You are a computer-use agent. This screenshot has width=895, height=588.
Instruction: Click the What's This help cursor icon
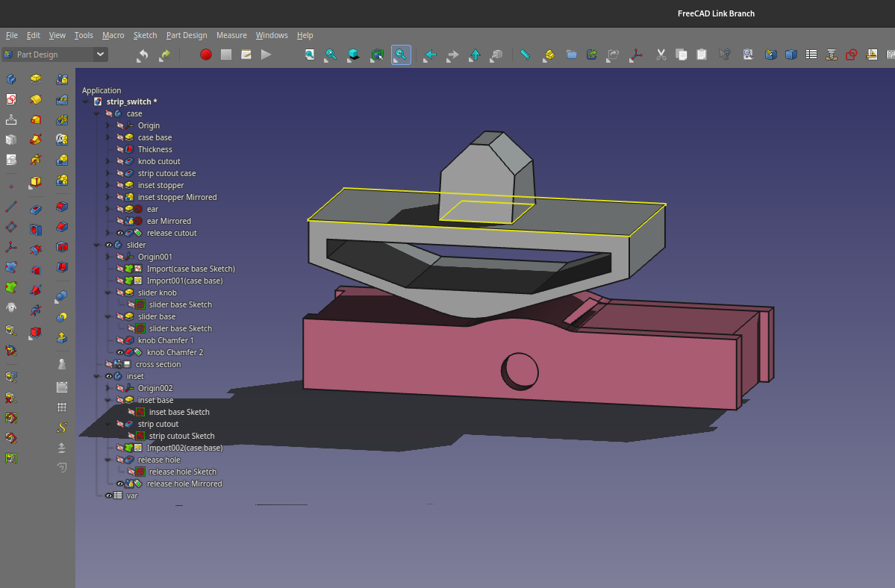[x=725, y=54]
